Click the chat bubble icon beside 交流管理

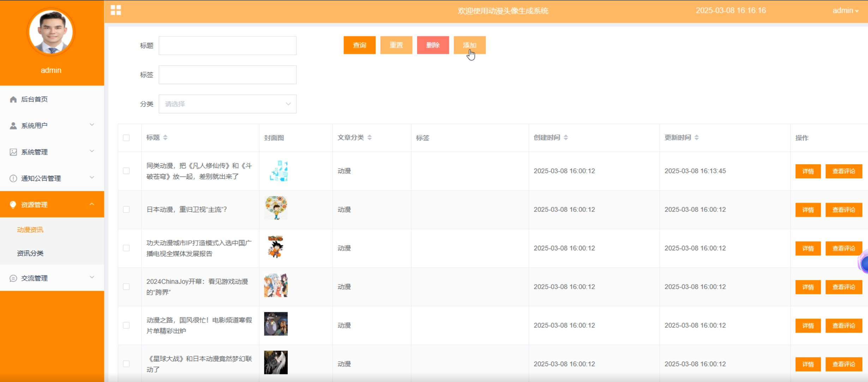tap(13, 278)
